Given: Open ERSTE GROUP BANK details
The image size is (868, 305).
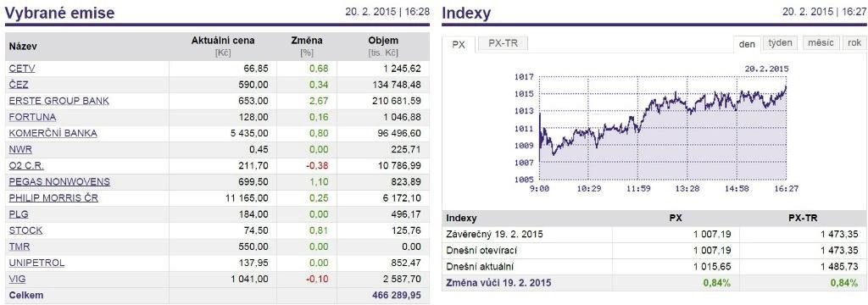Looking at the screenshot, I should coord(58,101).
